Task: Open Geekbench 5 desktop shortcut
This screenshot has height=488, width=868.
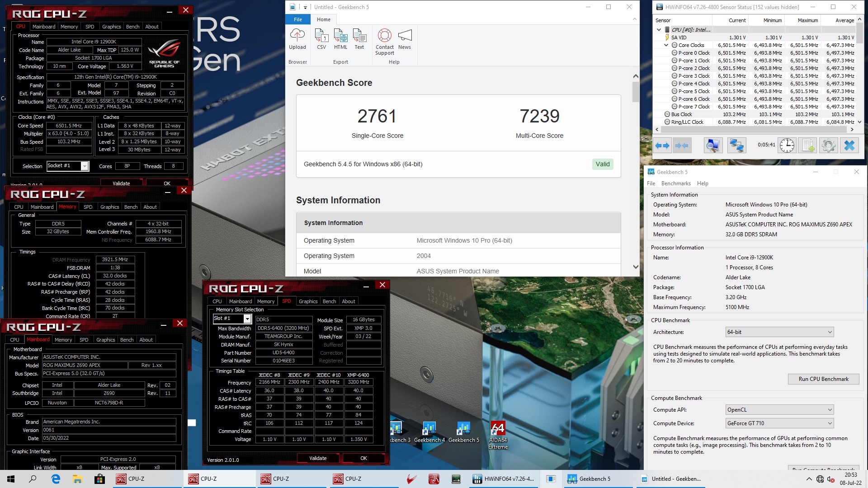Action: pos(464,432)
